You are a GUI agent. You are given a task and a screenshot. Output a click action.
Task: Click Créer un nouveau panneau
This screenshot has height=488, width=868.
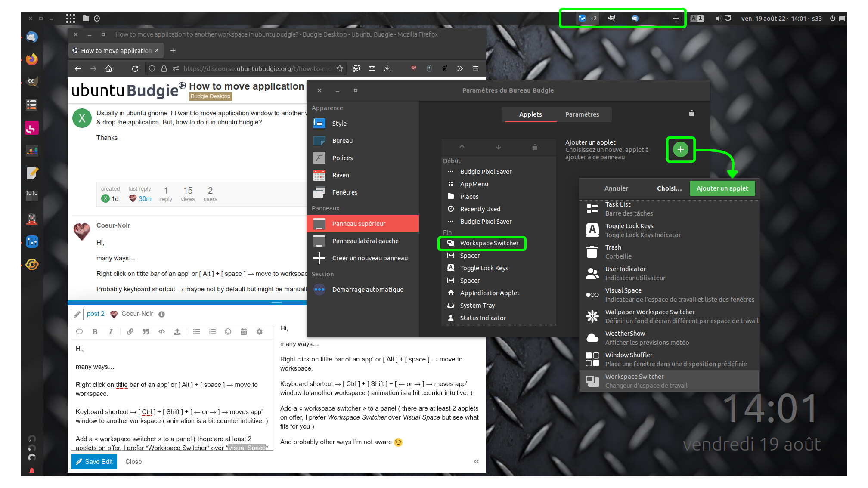click(x=363, y=258)
